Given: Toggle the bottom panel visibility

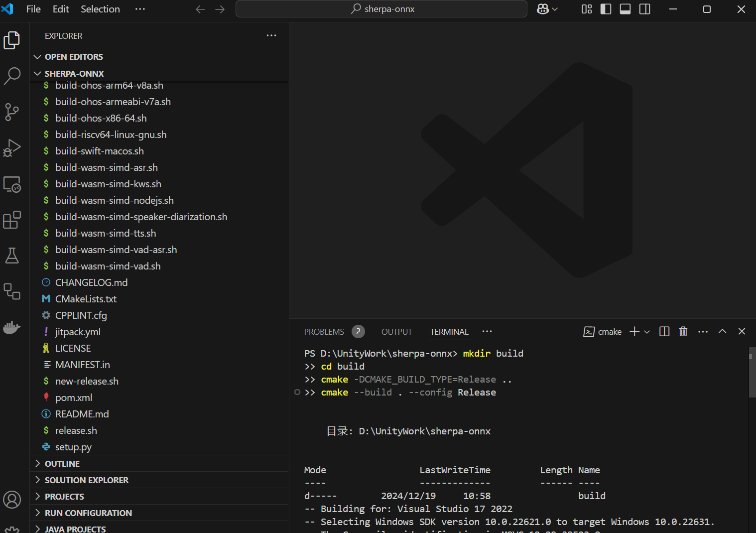Looking at the screenshot, I should point(625,9).
